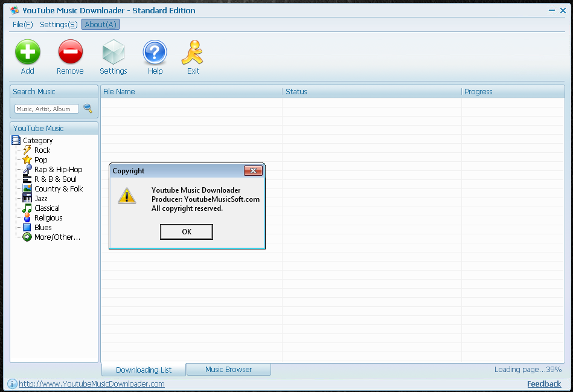Select the Jazz category label
This screenshot has width=573, height=392.
pos(41,198)
